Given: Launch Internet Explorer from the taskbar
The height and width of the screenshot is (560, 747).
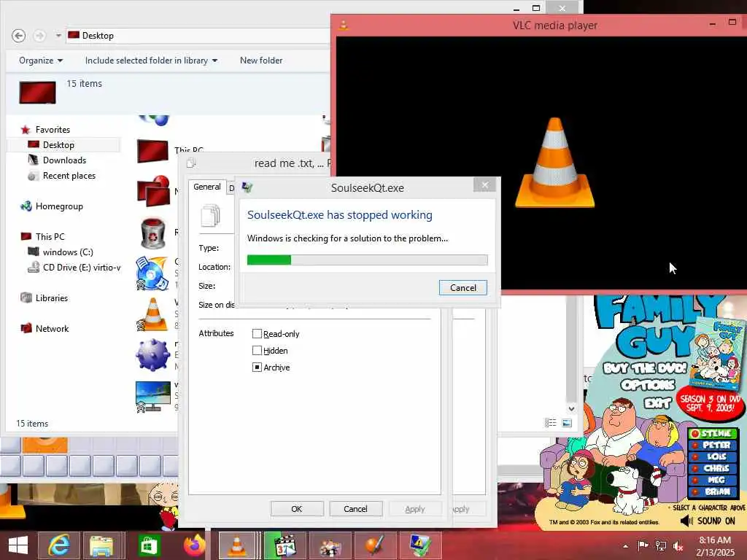Looking at the screenshot, I should 59,545.
